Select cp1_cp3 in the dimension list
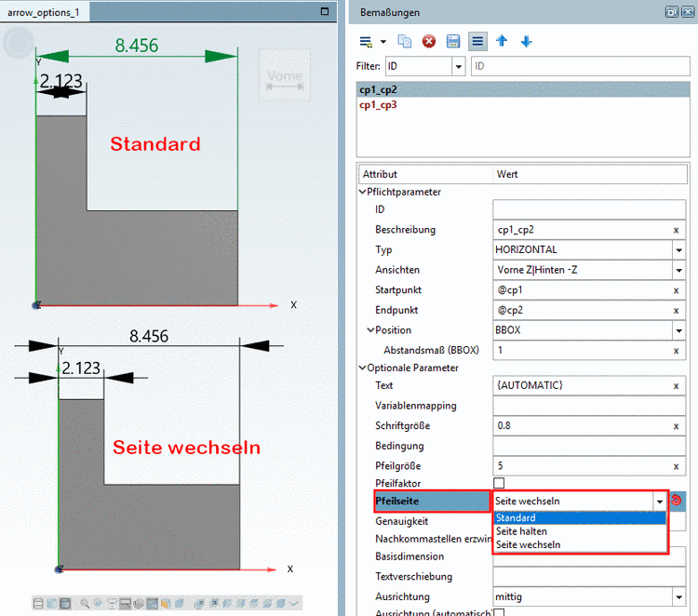 pyautogui.click(x=523, y=105)
